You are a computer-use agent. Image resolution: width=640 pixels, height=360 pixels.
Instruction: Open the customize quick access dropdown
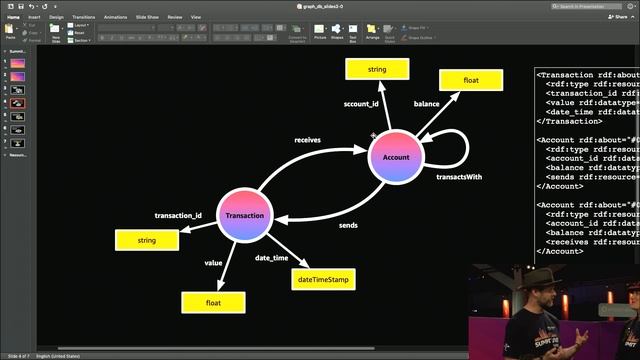(x=55, y=7)
